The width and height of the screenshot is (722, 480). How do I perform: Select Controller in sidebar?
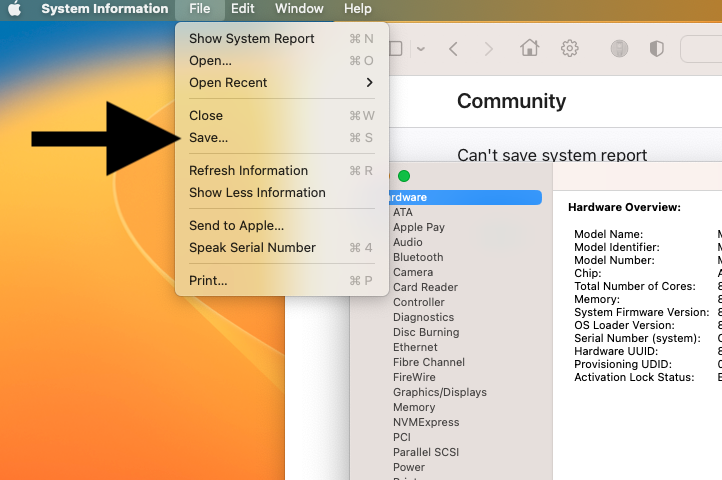tap(419, 302)
